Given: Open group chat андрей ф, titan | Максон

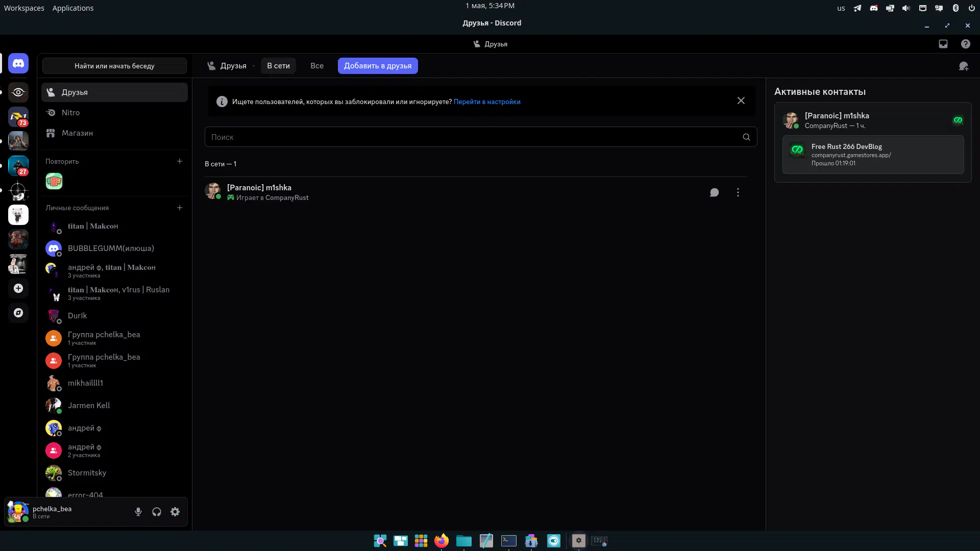Looking at the screenshot, I should (x=114, y=271).
